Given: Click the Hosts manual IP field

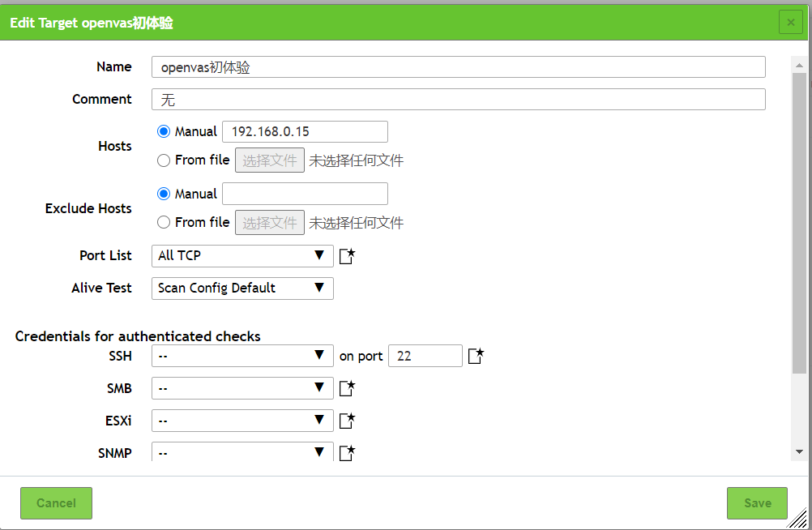Looking at the screenshot, I should 305,131.
